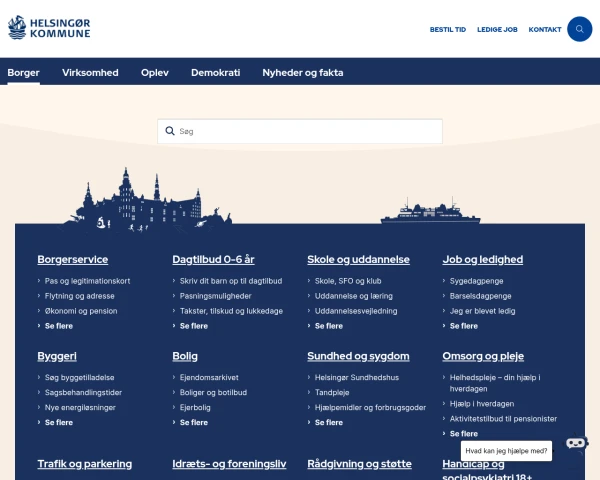The image size is (600, 480).
Task: Click Barselsdagpenge
Action: tap(481, 296)
